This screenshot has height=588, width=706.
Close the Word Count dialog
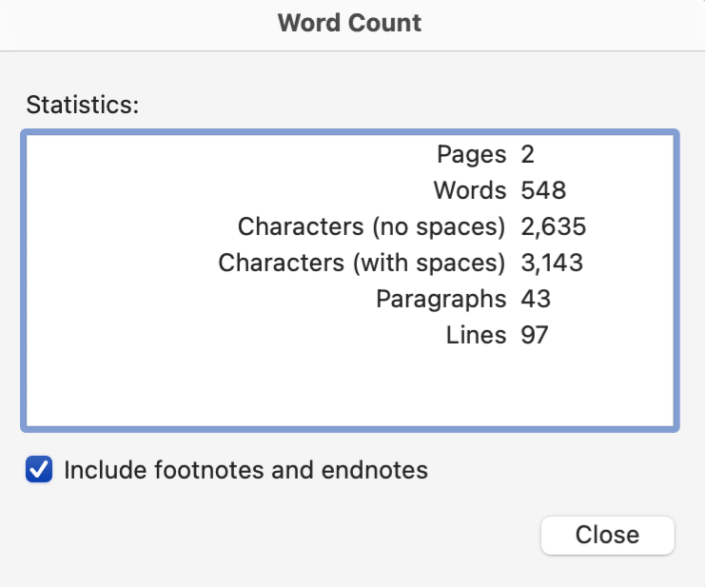(x=607, y=535)
